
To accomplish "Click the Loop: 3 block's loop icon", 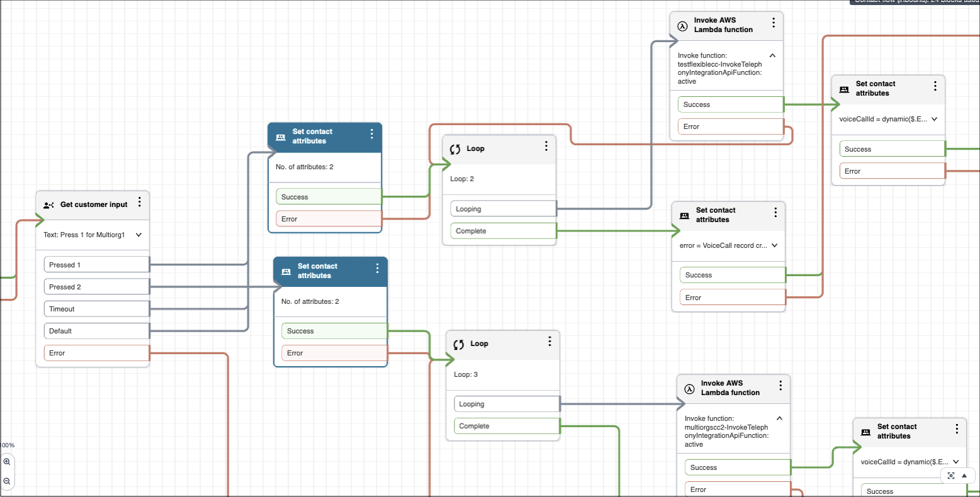I will (459, 344).
